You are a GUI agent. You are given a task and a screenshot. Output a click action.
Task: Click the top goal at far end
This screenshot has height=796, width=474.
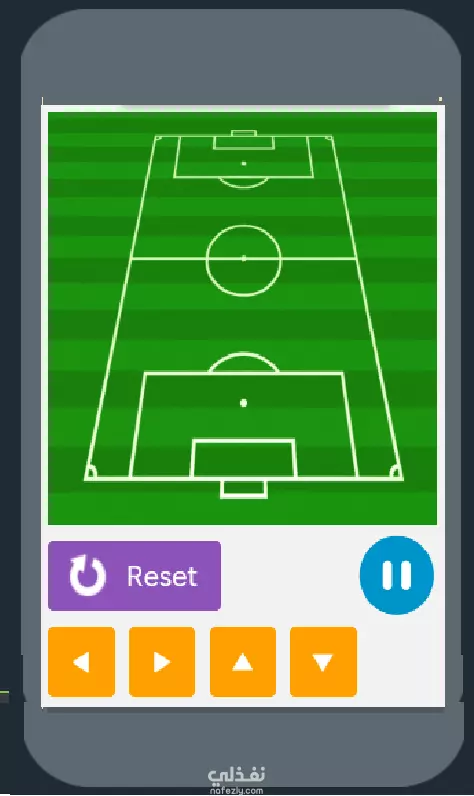244,134
